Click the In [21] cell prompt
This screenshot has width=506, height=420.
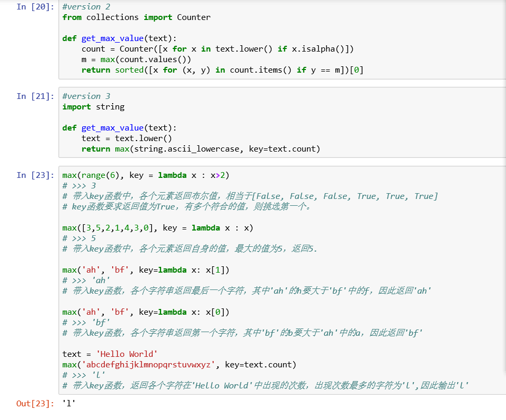pyautogui.click(x=35, y=96)
